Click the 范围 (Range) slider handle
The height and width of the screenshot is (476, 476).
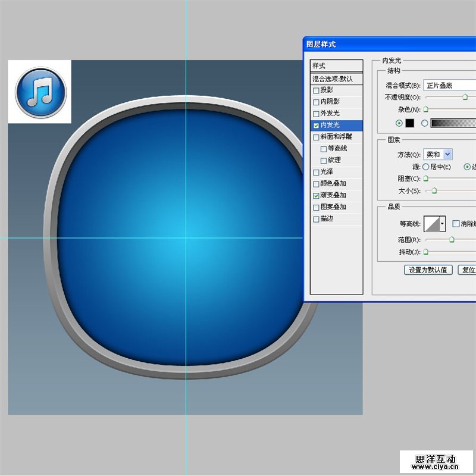pos(452,240)
